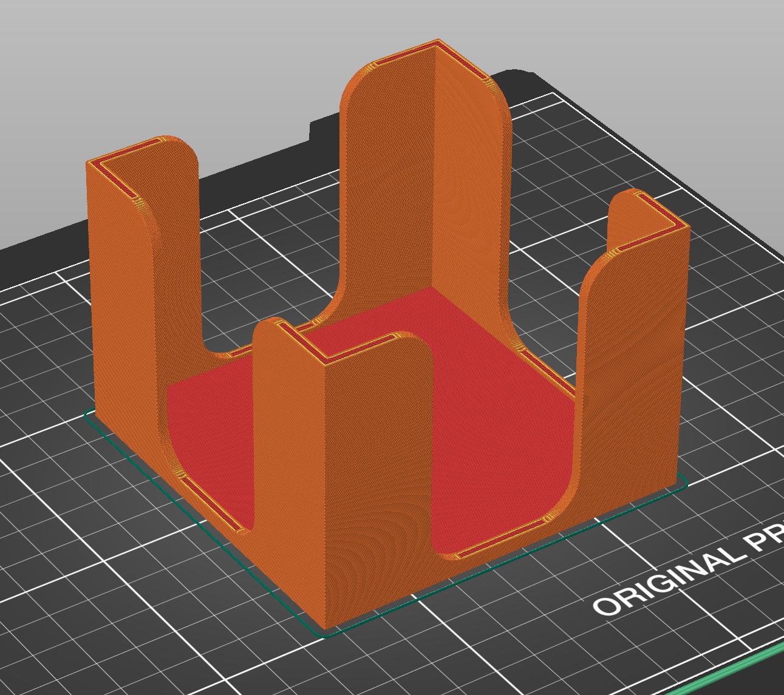Screen dimensions: 784x695
Task: Click the ORIGINAL PR text on the bed
Action: (686, 574)
